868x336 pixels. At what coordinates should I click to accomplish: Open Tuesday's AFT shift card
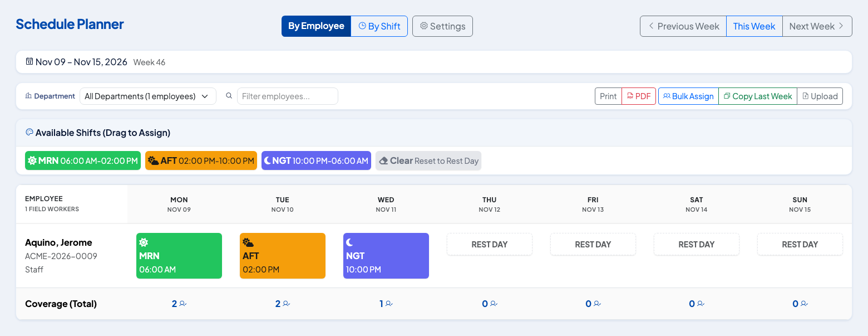point(283,256)
